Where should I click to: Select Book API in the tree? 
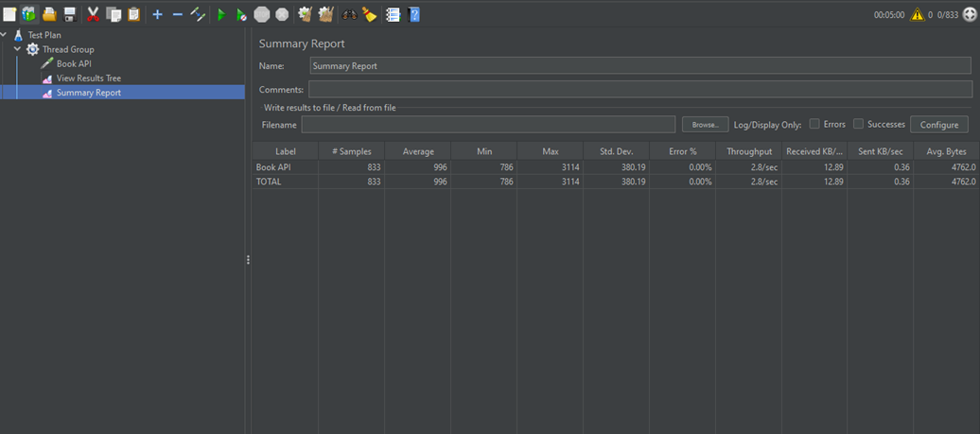pyautogui.click(x=75, y=63)
